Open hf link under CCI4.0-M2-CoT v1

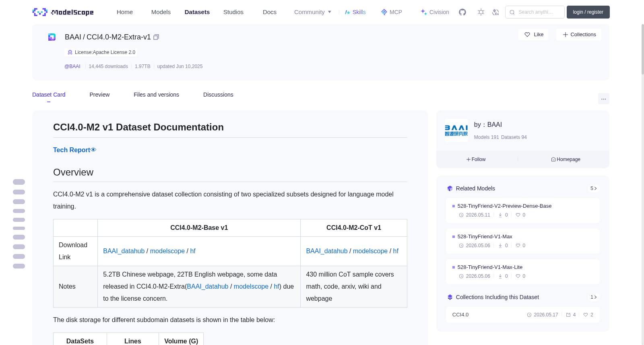(396, 251)
